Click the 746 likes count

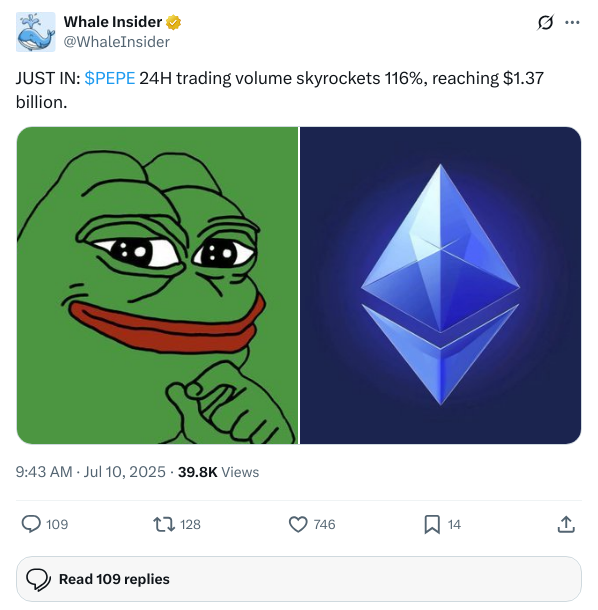(324, 524)
